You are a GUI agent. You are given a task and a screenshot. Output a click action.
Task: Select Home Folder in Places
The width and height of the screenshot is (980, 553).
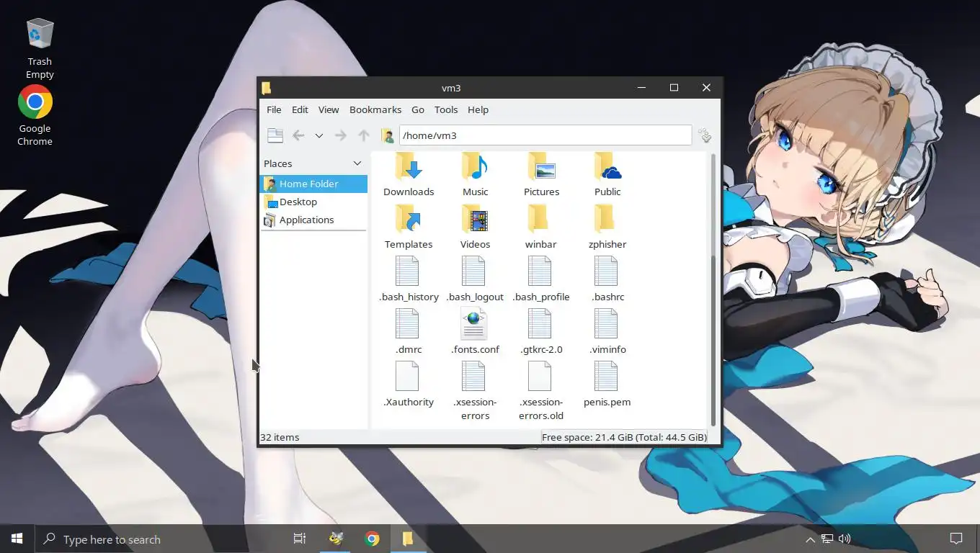(x=313, y=184)
